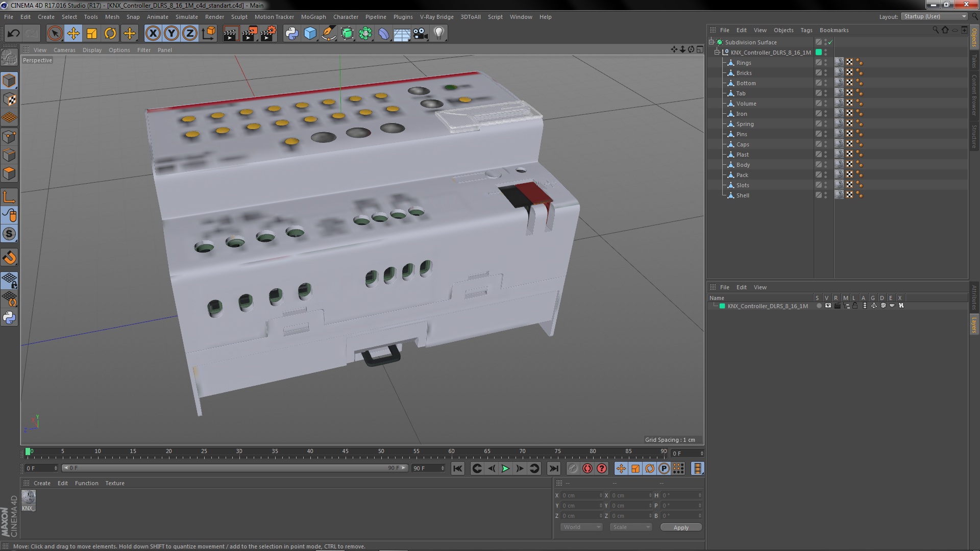980x551 pixels.
Task: Go to start of animation
Action: [458, 468]
